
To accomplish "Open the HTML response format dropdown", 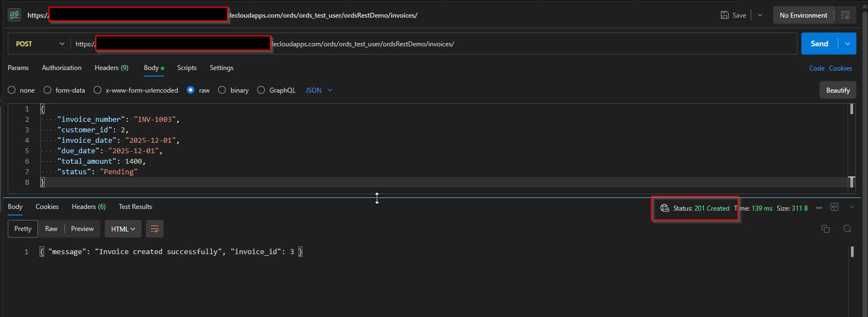I will pos(123,229).
